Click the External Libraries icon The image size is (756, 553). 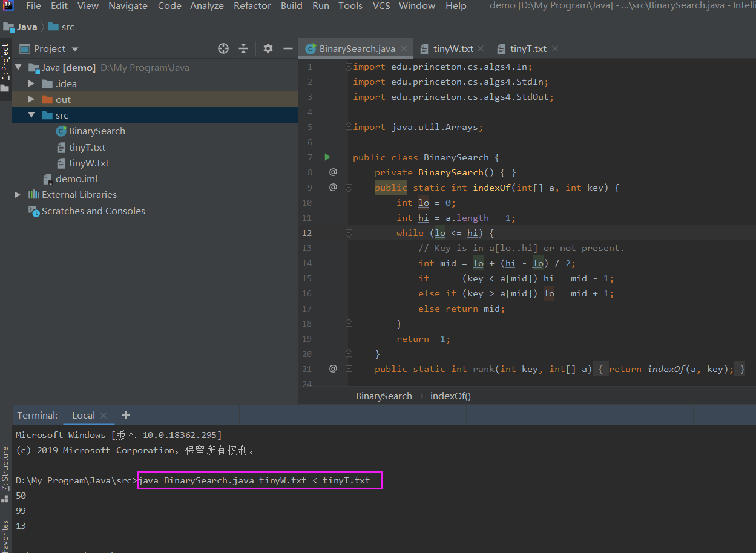[x=34, y=194]
